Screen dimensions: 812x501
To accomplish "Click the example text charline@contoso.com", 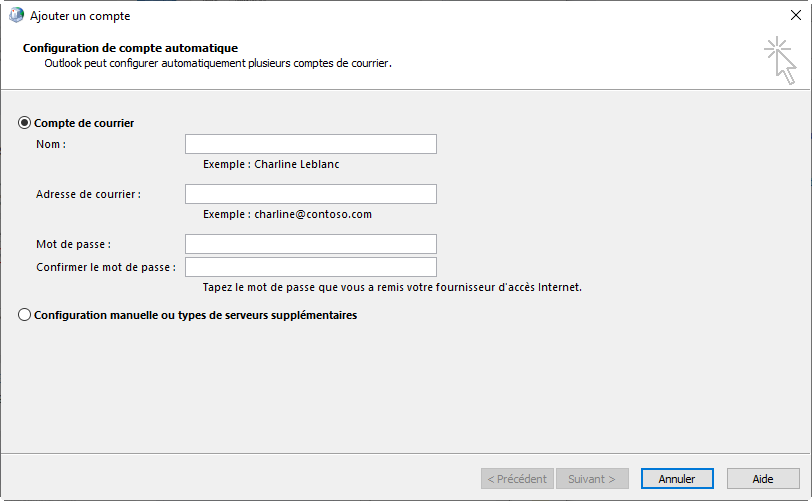I will [287, 214].
